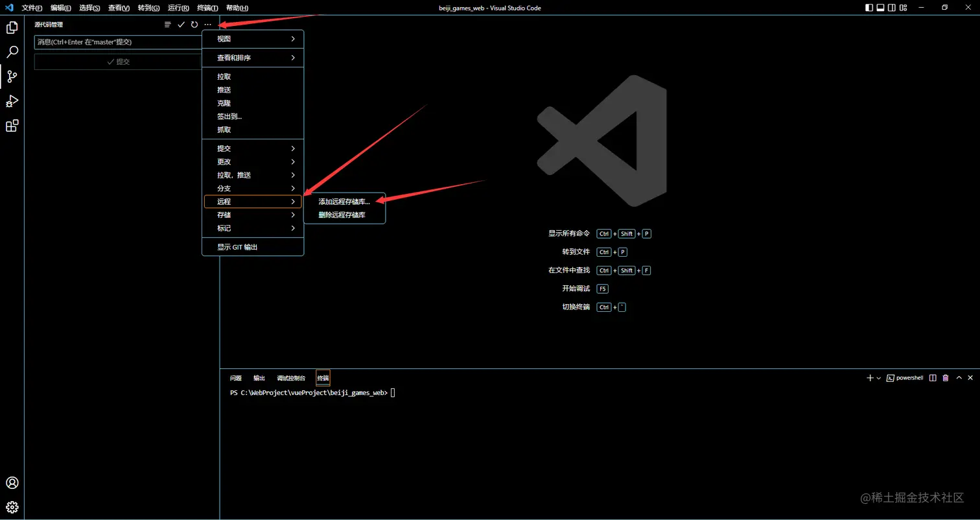Image resolution: width=980 pixels, height=520 pixels.
Task: Switch to the 调试控制台 panel tab
Action: point(291,378)
